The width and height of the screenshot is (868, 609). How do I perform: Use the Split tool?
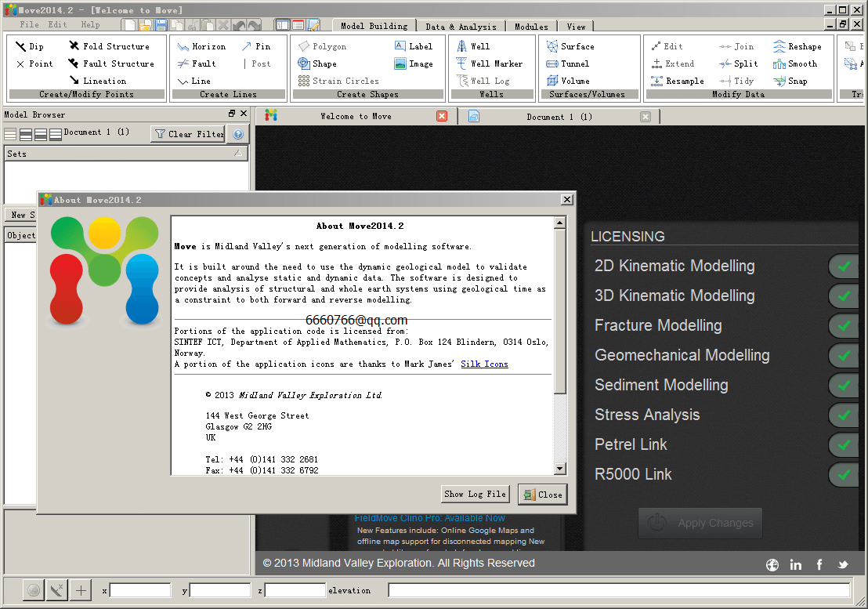739,63
